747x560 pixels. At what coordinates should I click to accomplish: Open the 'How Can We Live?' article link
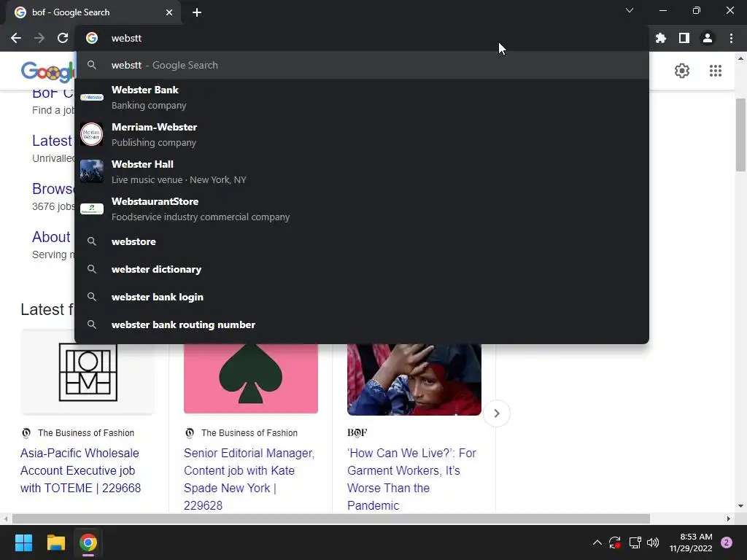point(411,479)
